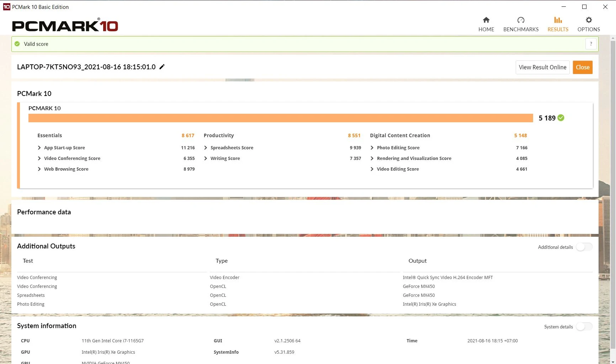
Task: Click the Digital Content Creation heading
Action: (400, 135)
